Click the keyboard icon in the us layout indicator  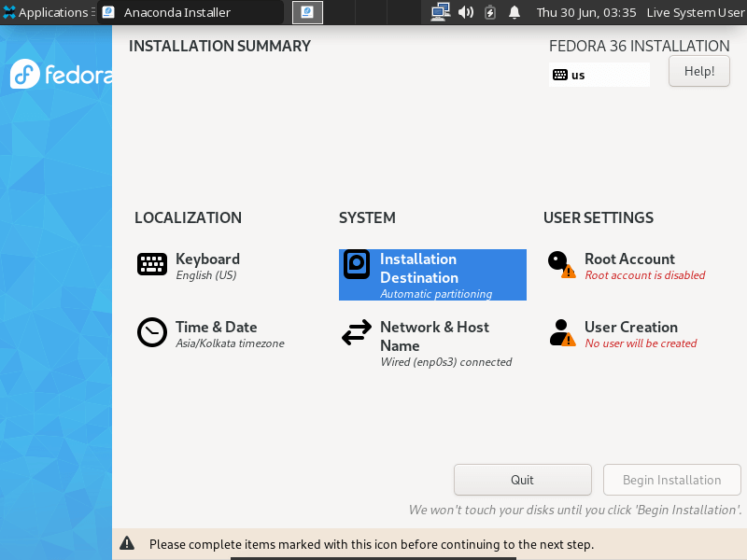(x=559, y=75)
